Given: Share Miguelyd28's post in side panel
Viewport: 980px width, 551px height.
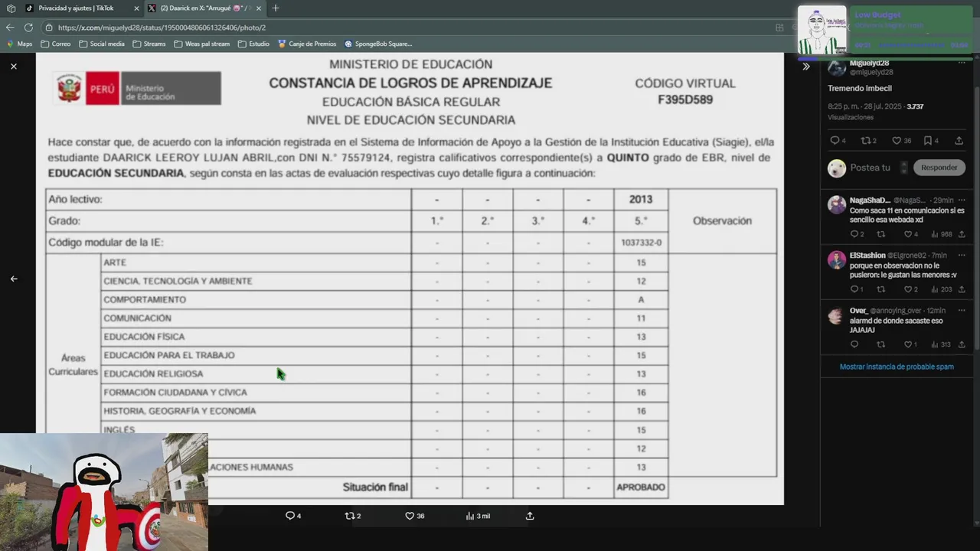Looking at the screenshot, I should [959, 141].
